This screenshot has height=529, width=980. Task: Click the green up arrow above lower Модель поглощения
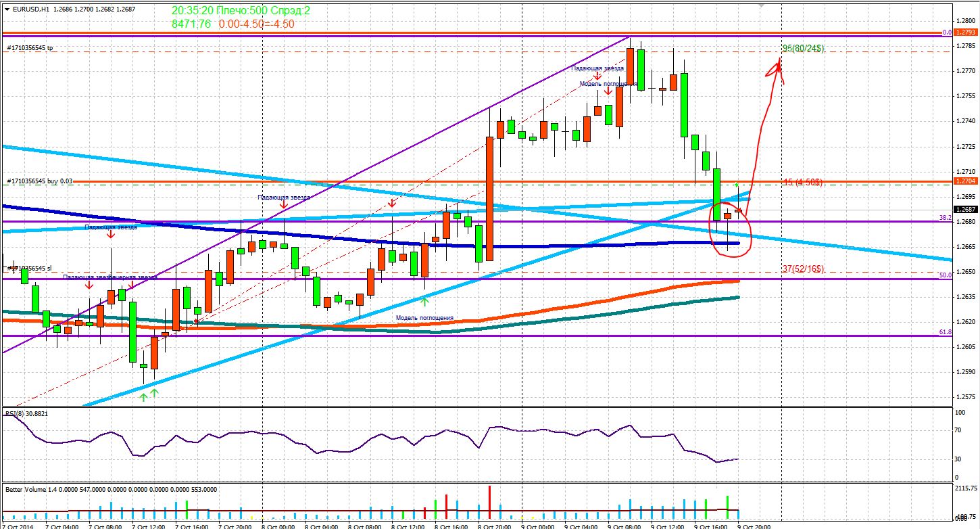[x=424, y=302]
